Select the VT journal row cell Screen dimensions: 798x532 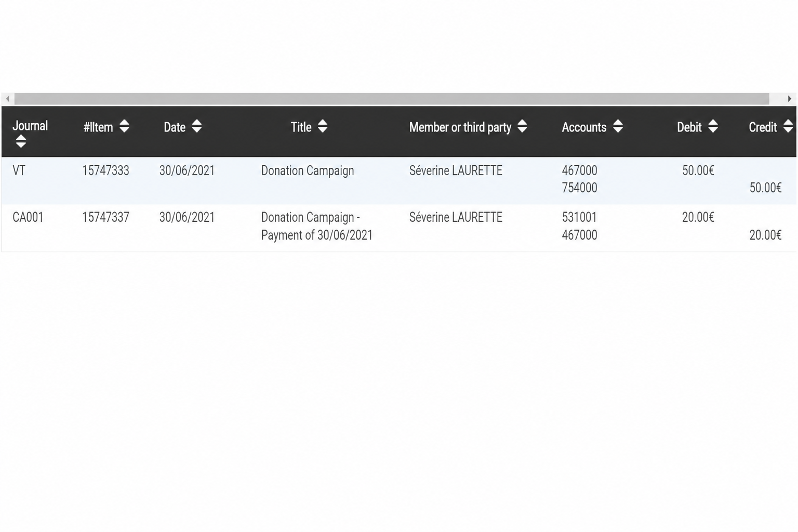[x=19, y=170]
